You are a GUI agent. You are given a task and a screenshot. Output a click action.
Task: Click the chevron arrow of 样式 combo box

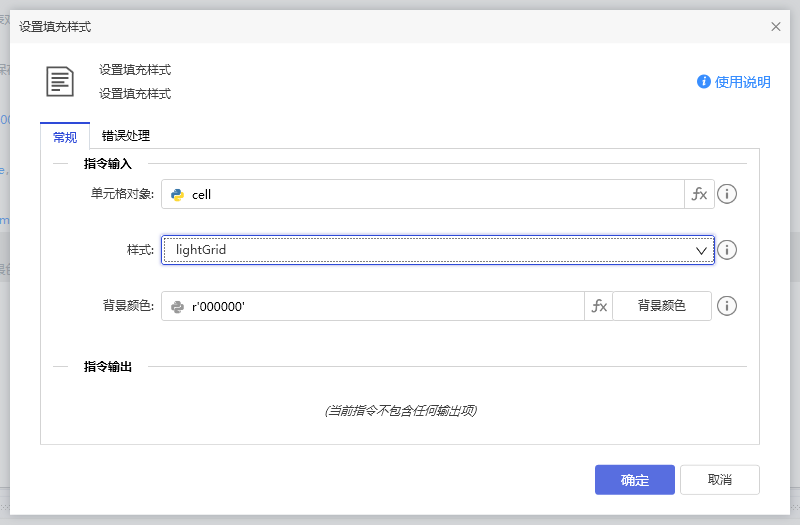tap(701, 250)
